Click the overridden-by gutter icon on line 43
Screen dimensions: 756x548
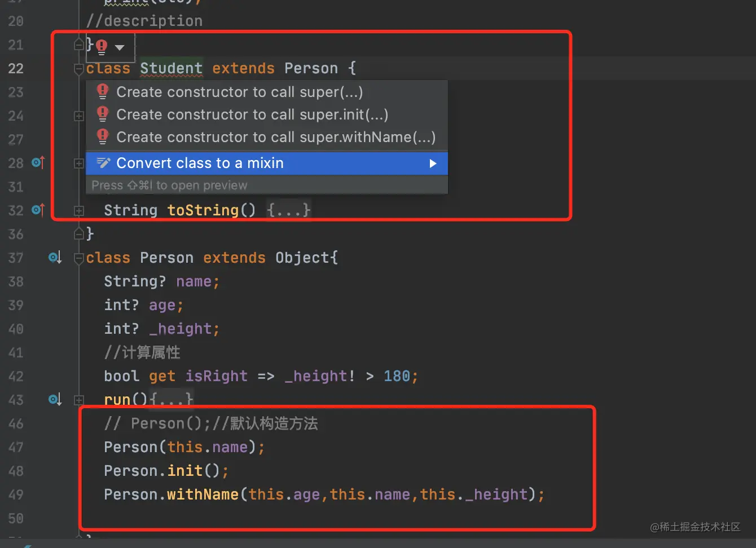[55, 400]
